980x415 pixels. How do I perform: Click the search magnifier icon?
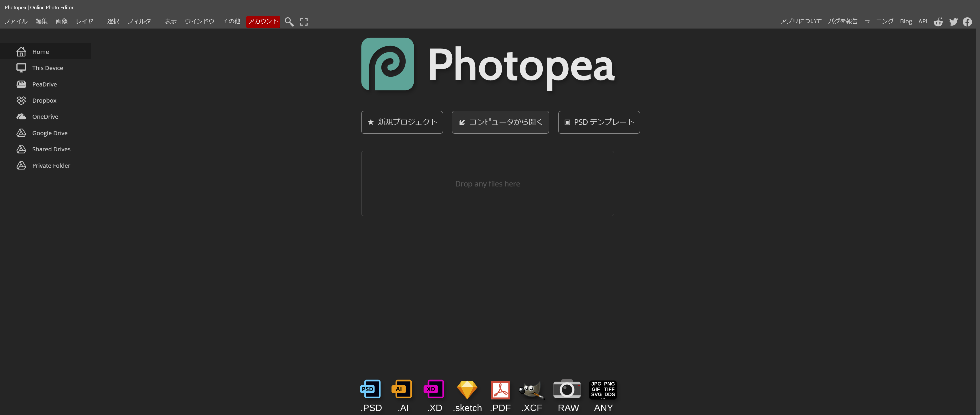point(289,22)
